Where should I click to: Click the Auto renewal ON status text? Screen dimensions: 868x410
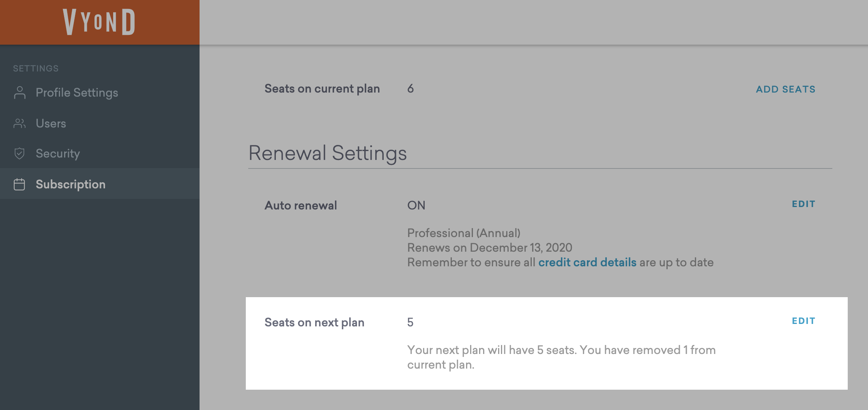[x=416, y=205]
